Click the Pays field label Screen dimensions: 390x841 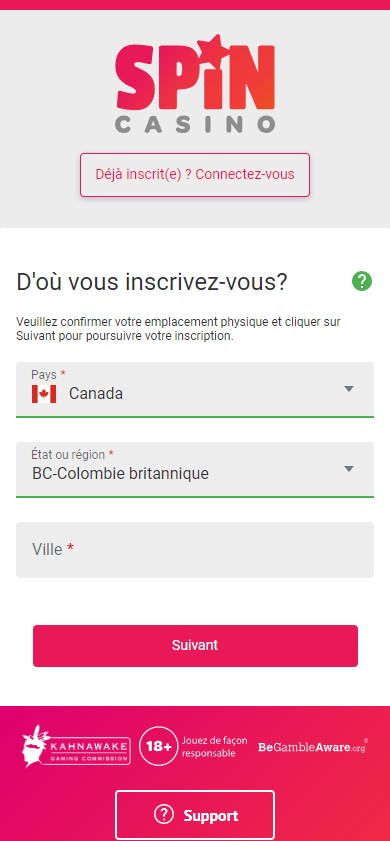[44, 374]
